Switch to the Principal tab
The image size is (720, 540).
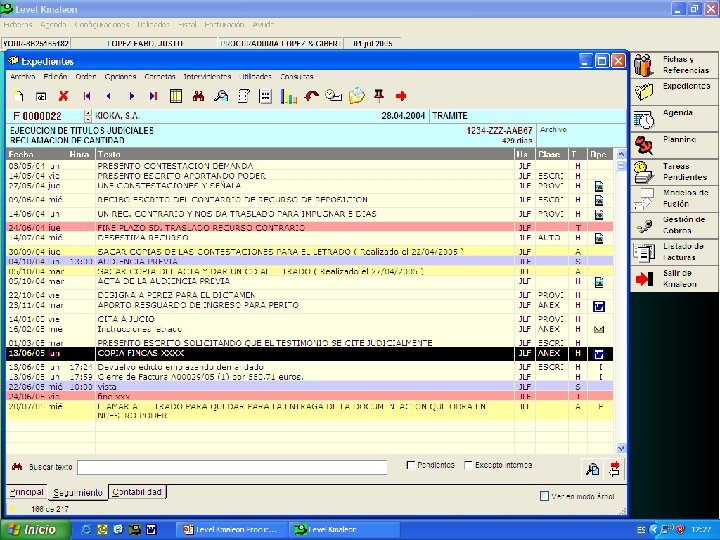(x=27, y=492)
